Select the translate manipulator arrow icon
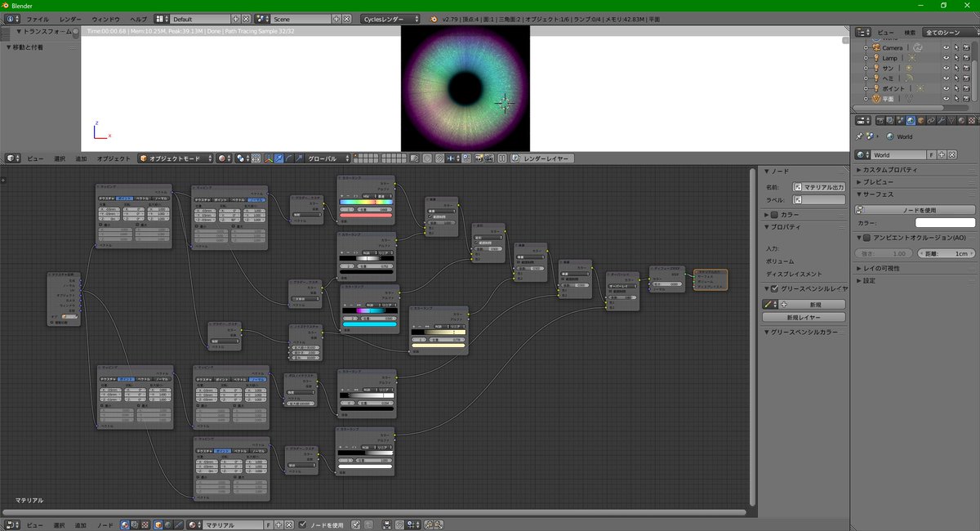Screen dimensions: 980x531 click(x=278, y=158)
